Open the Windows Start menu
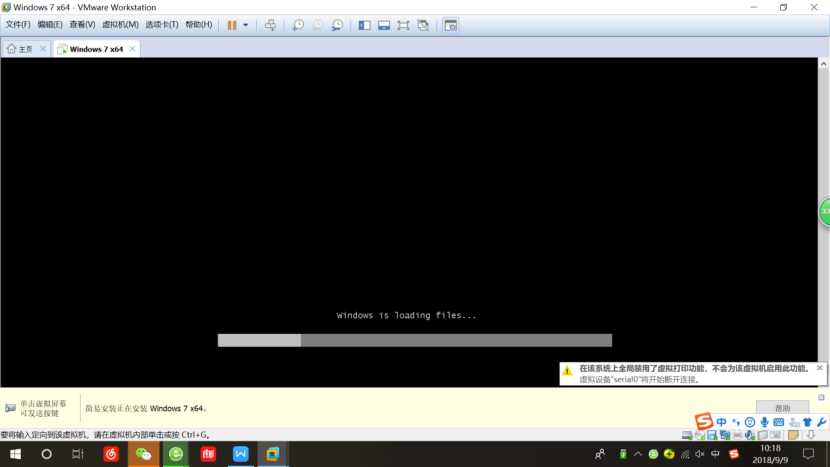The image size is (830, 467). click(15, 454)
